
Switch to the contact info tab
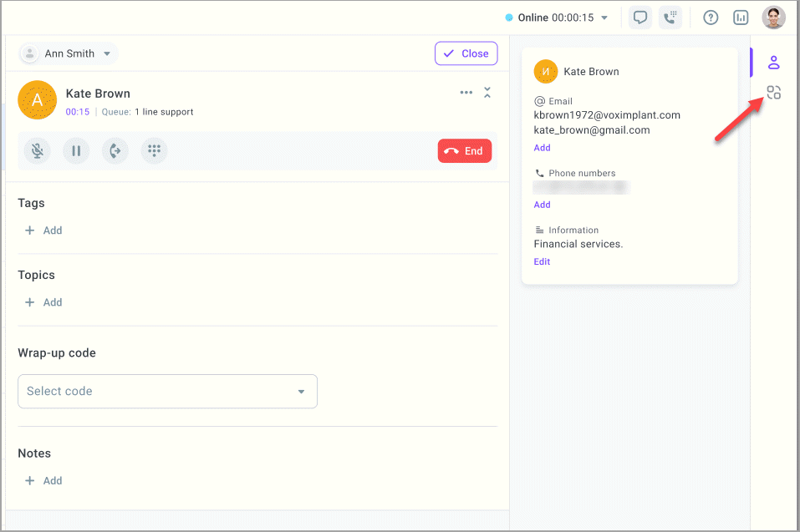pos(773,63)
